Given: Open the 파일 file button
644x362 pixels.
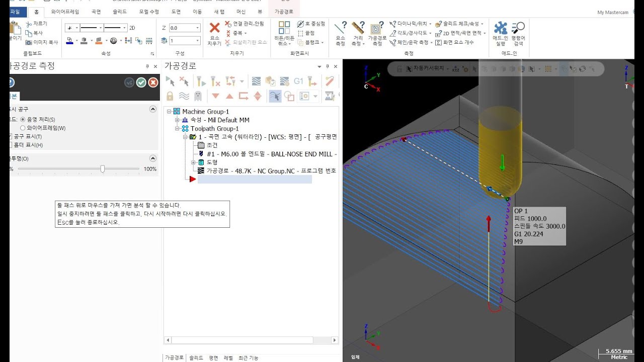Looking at the screenshot, I should (x=16, y=11).
